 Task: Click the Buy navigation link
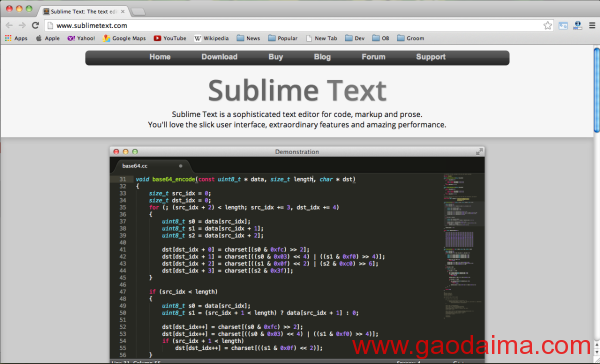[276, 57]
